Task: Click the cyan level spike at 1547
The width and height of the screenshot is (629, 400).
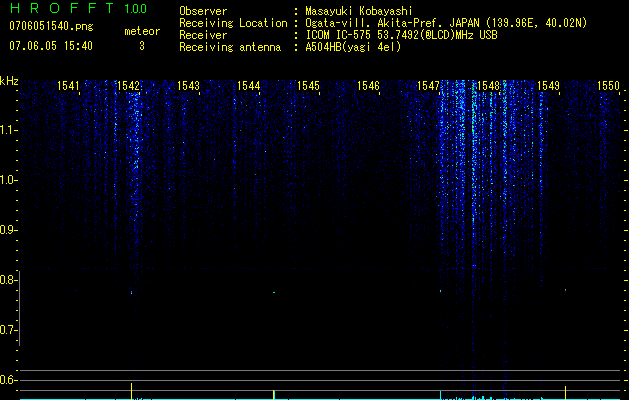Action: tap(440, 395)
